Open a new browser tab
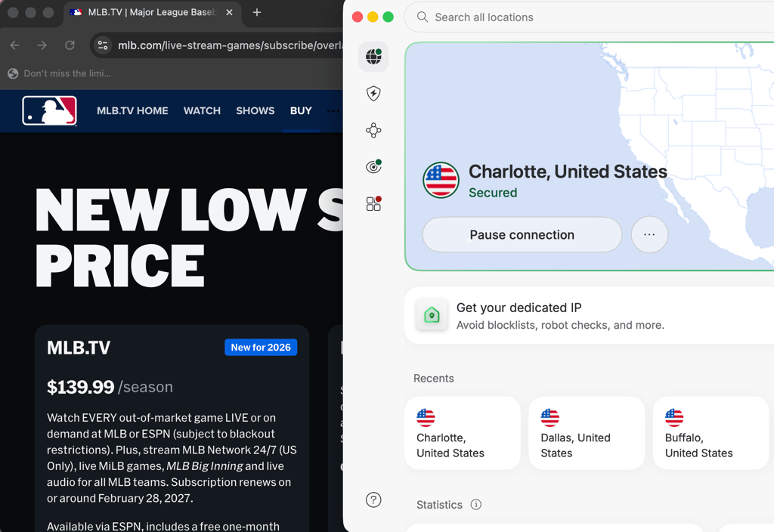The image size is (774, 532). pyautogui.click(x=257, y=12)
